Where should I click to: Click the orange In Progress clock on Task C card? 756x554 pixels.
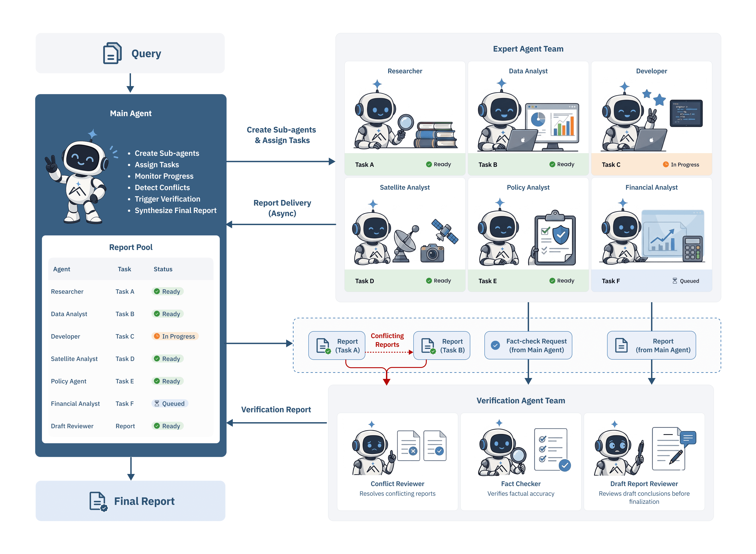click(666, 164)
